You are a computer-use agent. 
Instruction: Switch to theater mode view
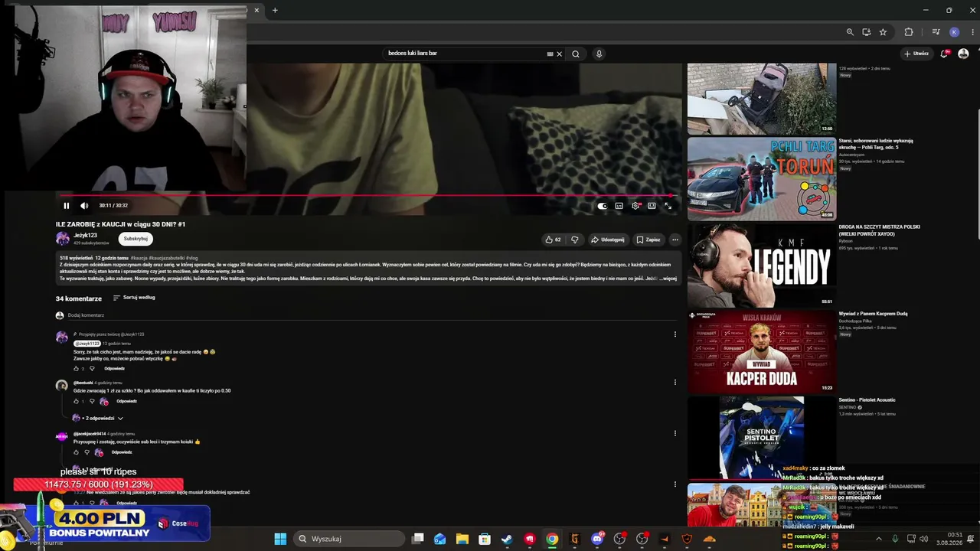[x=652, y=206]
